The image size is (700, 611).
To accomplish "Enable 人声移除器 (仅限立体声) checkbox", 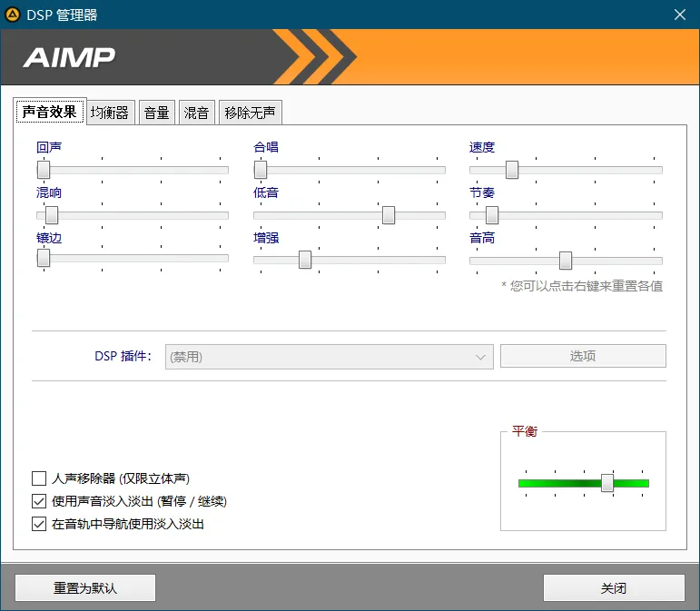I will [39, 478].
